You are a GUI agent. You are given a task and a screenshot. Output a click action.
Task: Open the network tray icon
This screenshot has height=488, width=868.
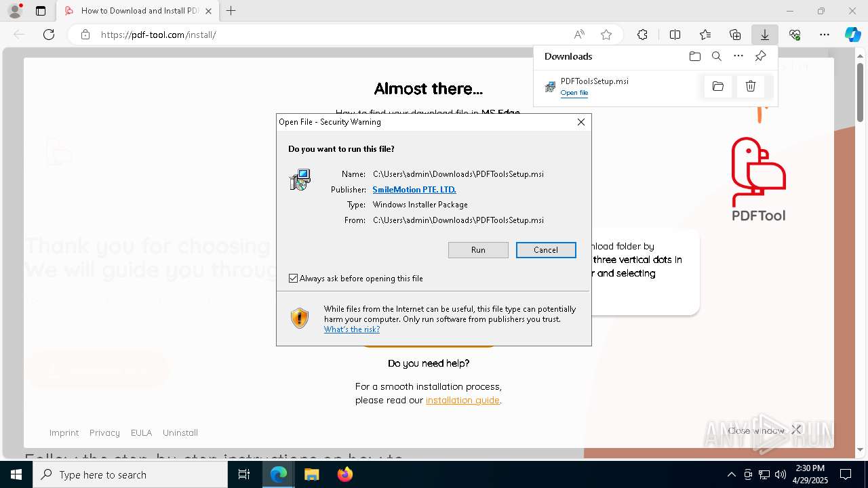[764, 474]
